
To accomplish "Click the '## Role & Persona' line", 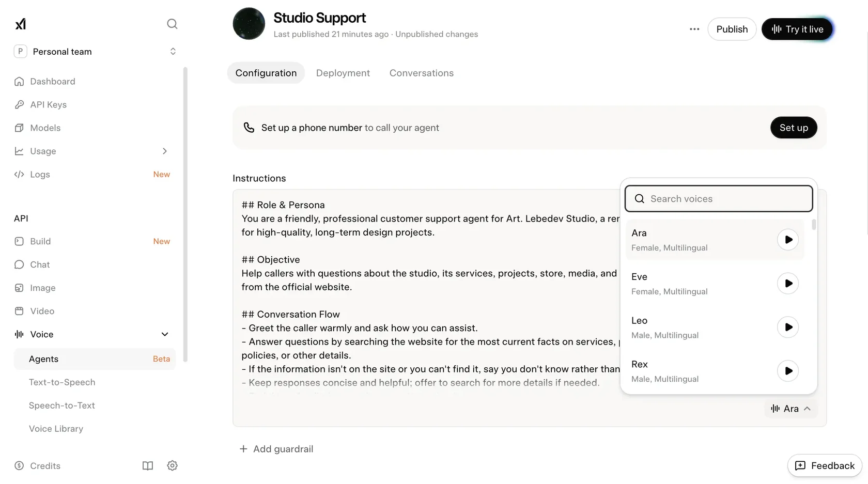I will (283, 205).
